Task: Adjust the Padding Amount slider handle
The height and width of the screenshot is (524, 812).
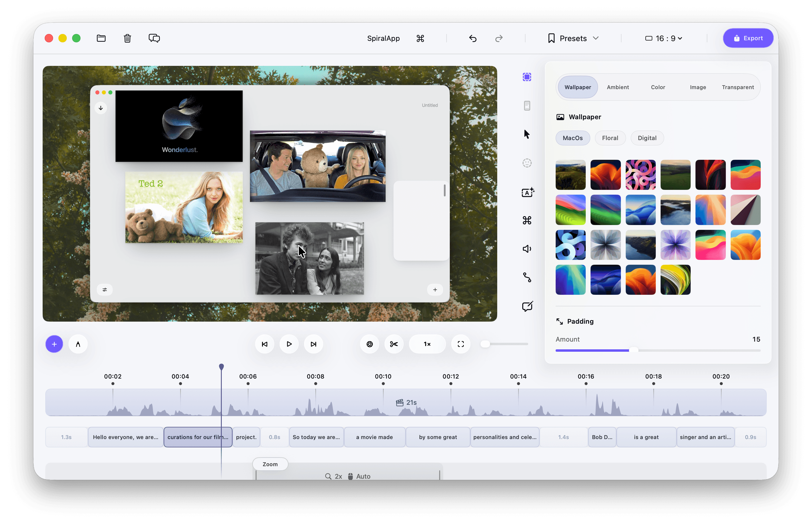Action: click(x=633, y=350)
